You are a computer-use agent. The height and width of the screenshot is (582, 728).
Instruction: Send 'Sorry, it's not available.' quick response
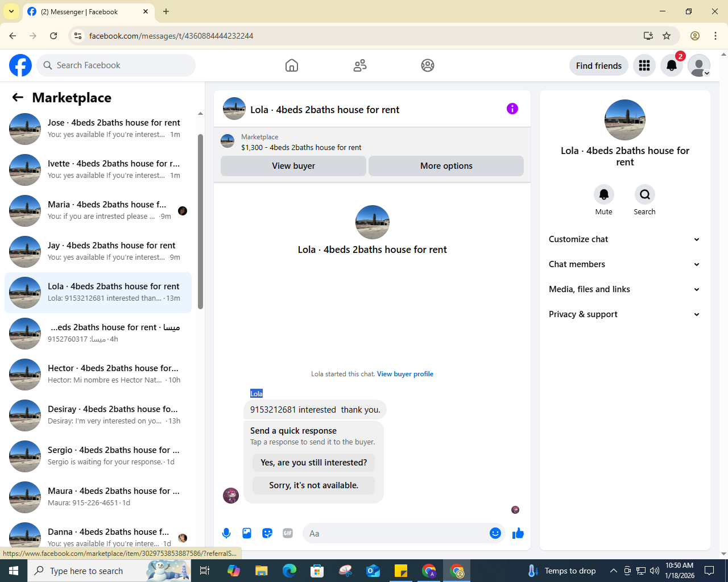pos(314,485)
